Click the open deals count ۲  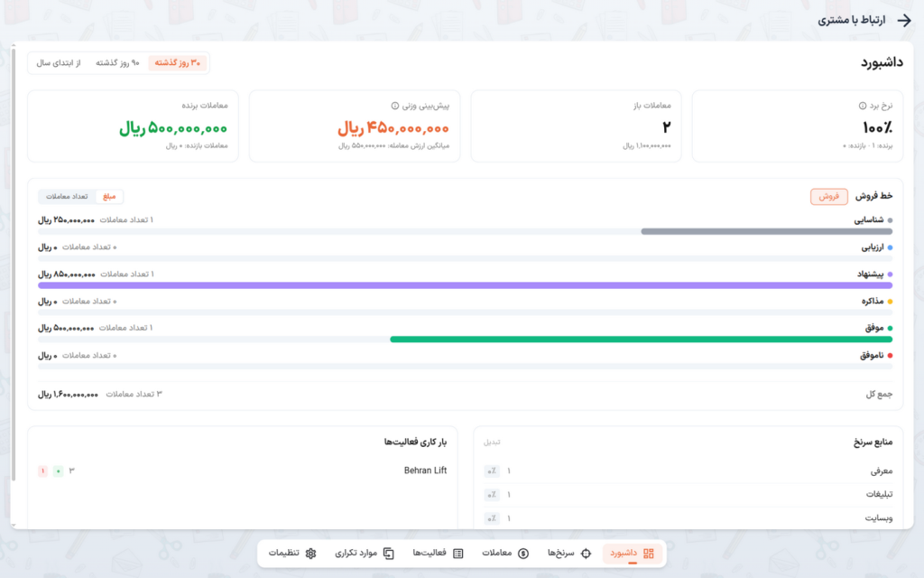pos(667,127)
